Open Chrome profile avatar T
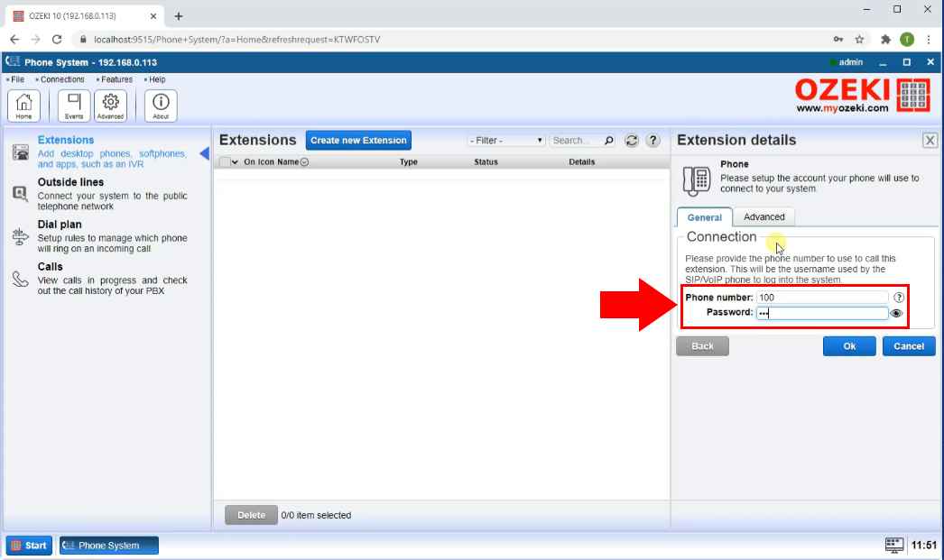Screen dimensions: 944x560 (907, 40)
